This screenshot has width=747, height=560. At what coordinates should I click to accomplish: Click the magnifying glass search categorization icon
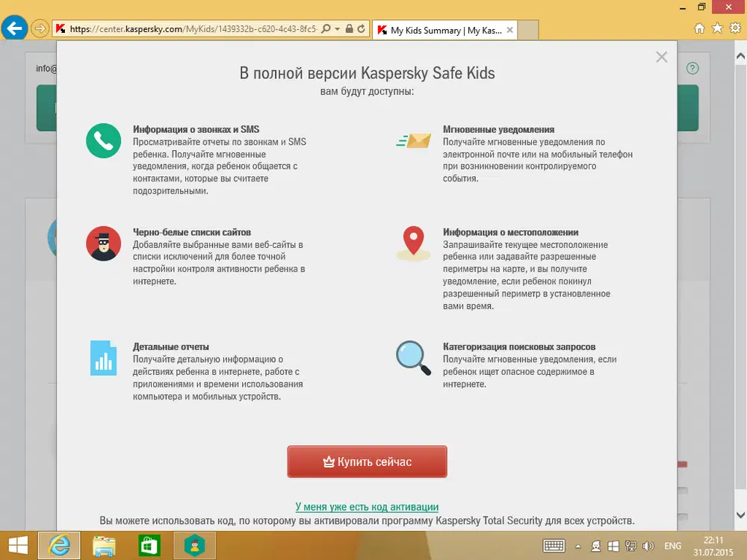[x=414, y=358]
